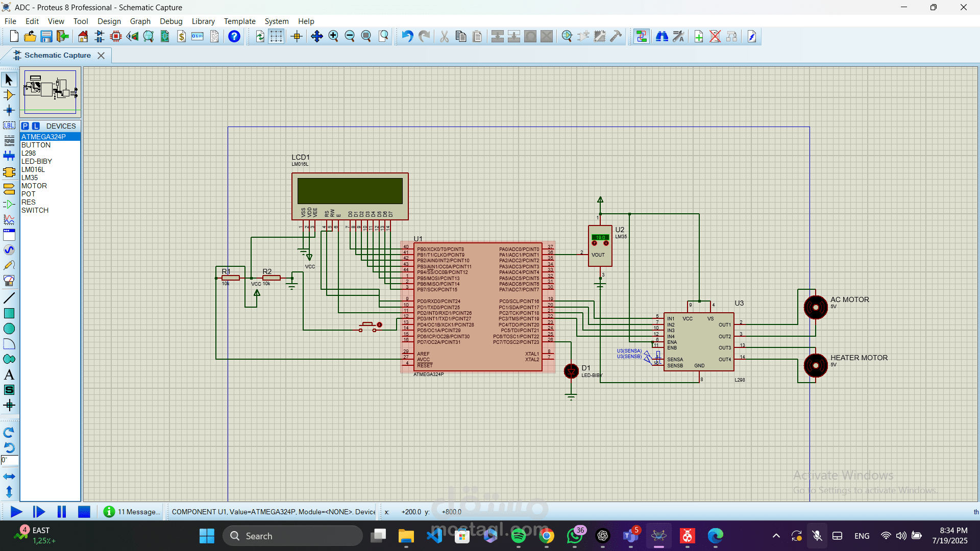Select the Graph mode tool
Screen dimensions: 980x551
coord(9,219)
